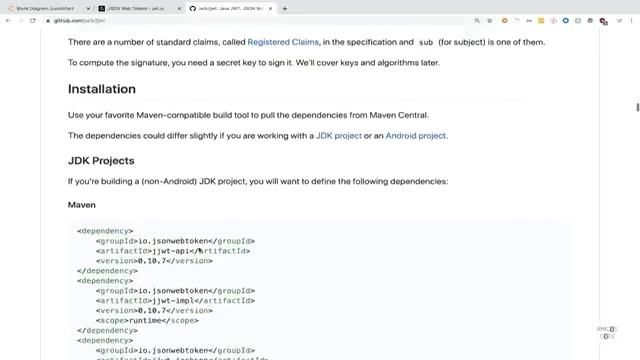Click the Installation heading

[102, 89]
